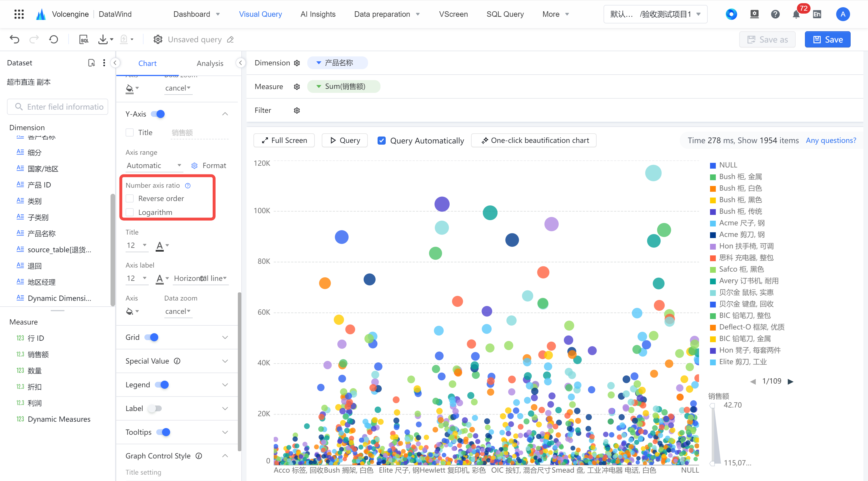Open notifications bell icon

click(x=796, y=14)
